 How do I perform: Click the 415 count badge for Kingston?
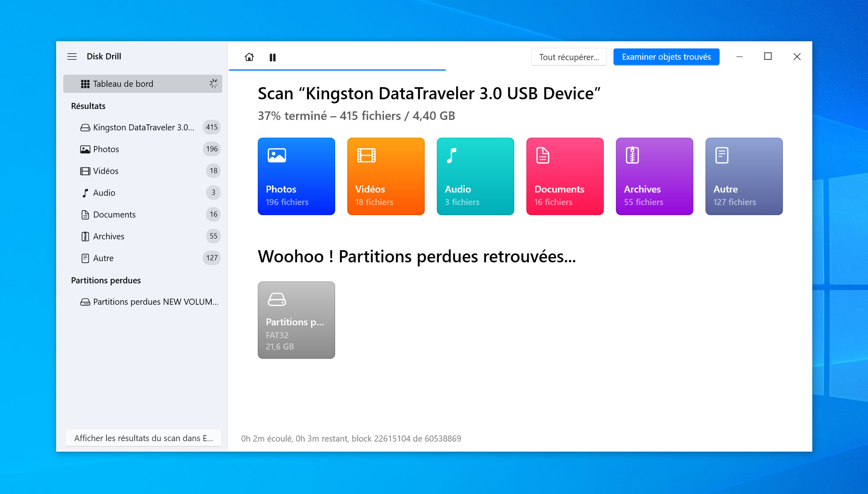[212, 127]
